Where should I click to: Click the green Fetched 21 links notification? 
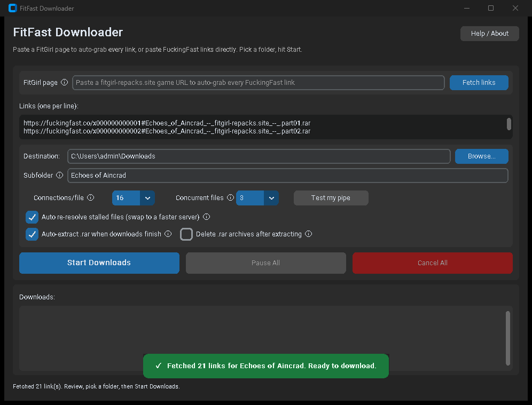click(x=265, y=366)
